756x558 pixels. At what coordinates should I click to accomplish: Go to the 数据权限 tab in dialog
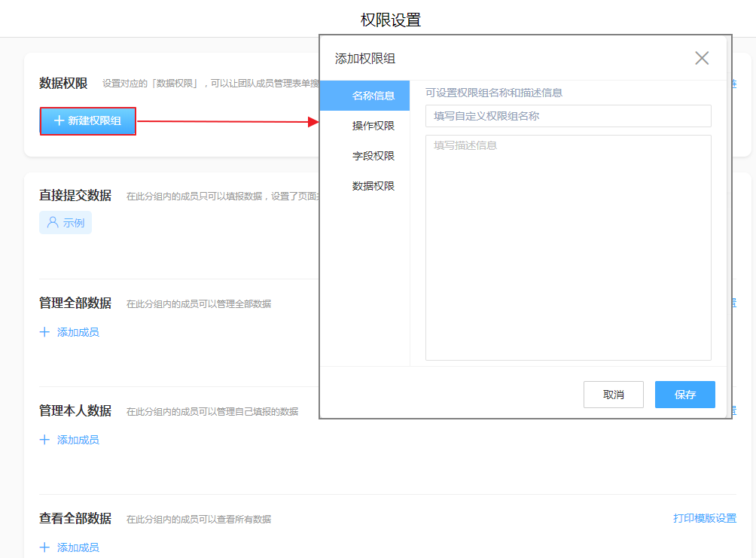click(373, 186)
